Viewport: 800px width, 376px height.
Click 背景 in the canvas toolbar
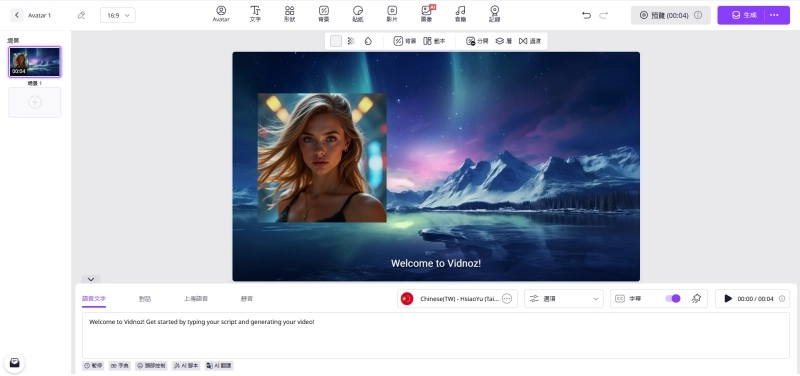click(x=405, y=41)
